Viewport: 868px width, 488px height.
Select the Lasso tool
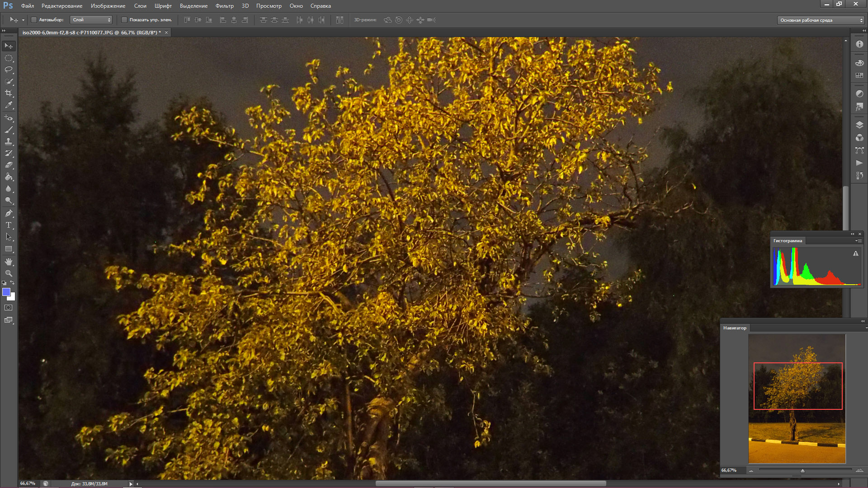9,70
